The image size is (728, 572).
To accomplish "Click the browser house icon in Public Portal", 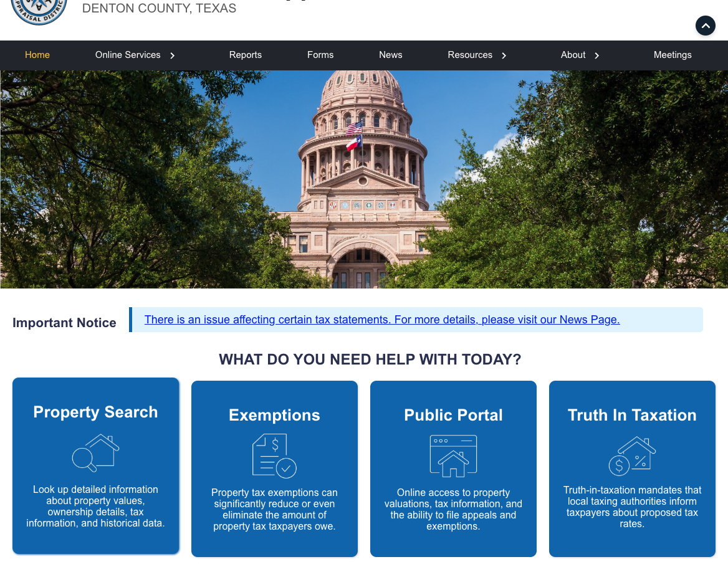I will tap(453, 456).
